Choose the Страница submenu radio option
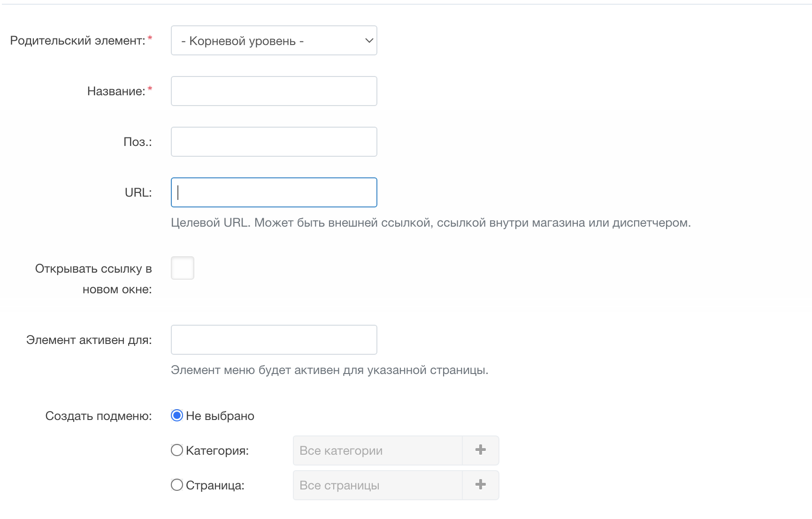This screenshot has height=519, width=812. click(177, 485)
